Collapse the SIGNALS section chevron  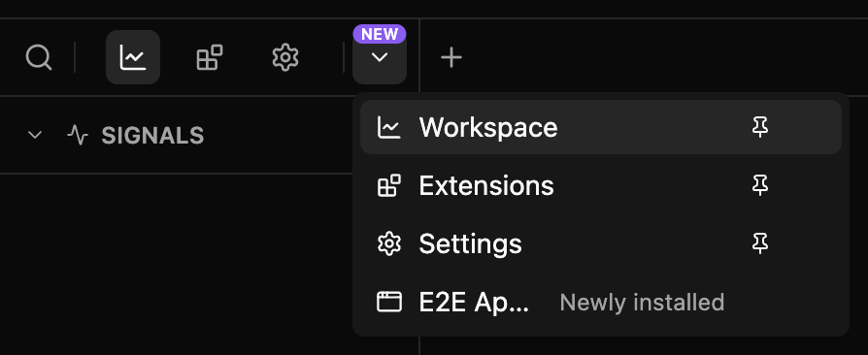click(x=35, y=135)
